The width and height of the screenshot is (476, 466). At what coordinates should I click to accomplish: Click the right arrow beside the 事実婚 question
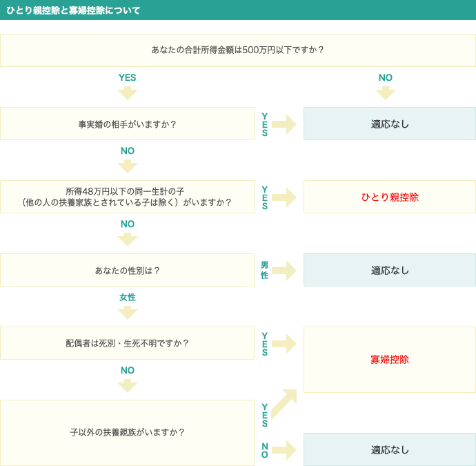click(x=284, y=124)
